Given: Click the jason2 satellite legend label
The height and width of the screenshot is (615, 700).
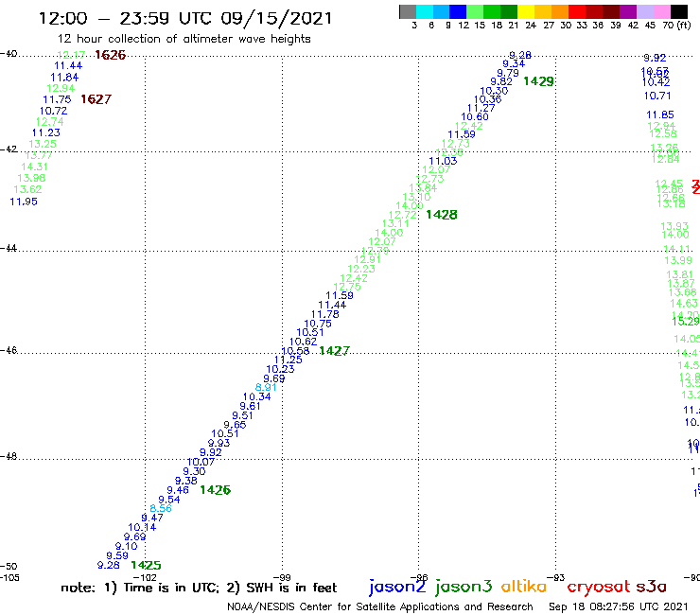Looking at the screenshot, I should click(397, 587).
